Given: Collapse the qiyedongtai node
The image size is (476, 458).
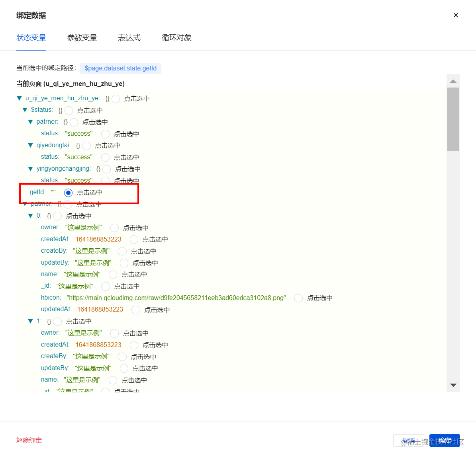Looking at the screenshot, I should point(30,145).
